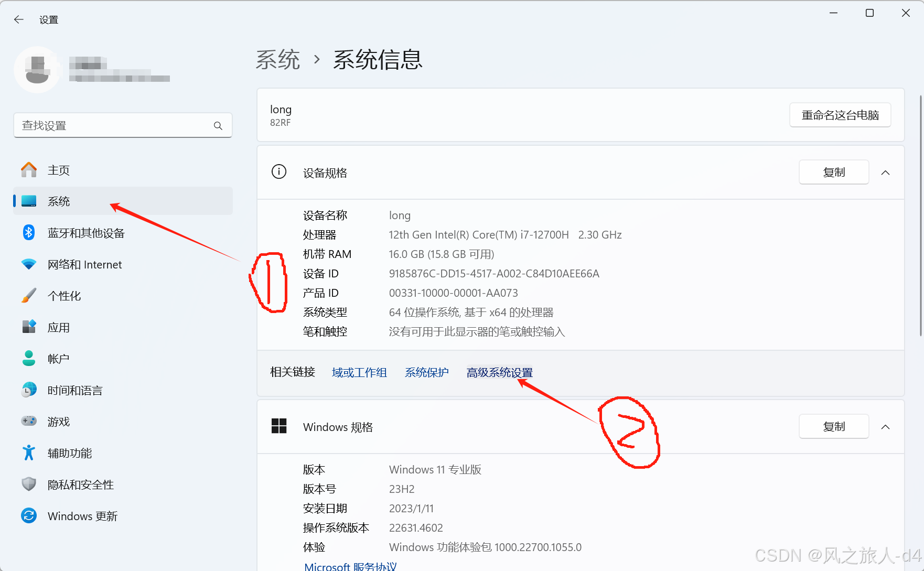
Task: Click the Network Wi-Fi icon
Action: pos(29,264)
